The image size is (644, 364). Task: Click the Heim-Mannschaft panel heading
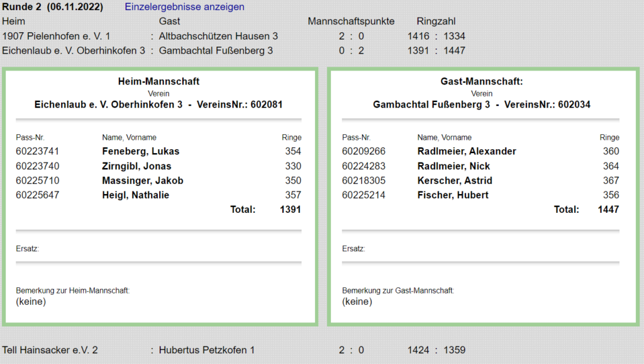158,81
